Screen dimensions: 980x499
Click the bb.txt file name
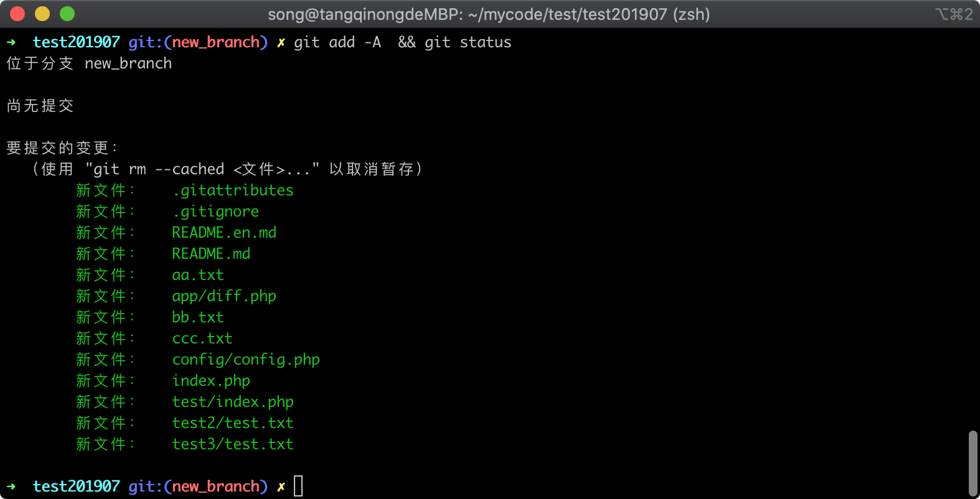(x=198, y=317)
